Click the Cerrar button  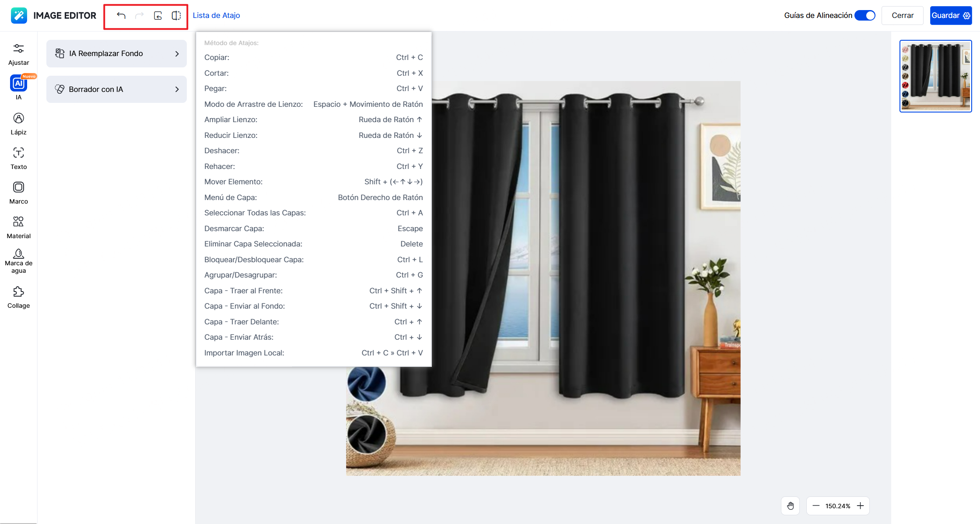[x=902, y=15]
